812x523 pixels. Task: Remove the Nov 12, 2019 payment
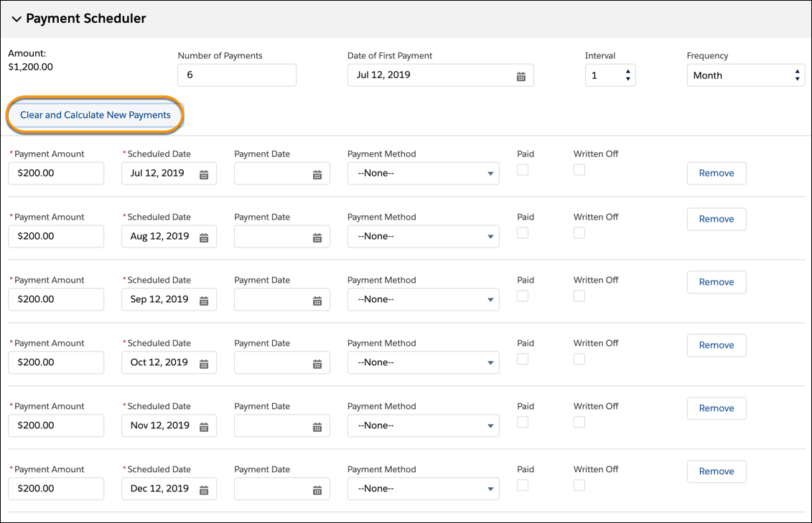click(717, 409)
